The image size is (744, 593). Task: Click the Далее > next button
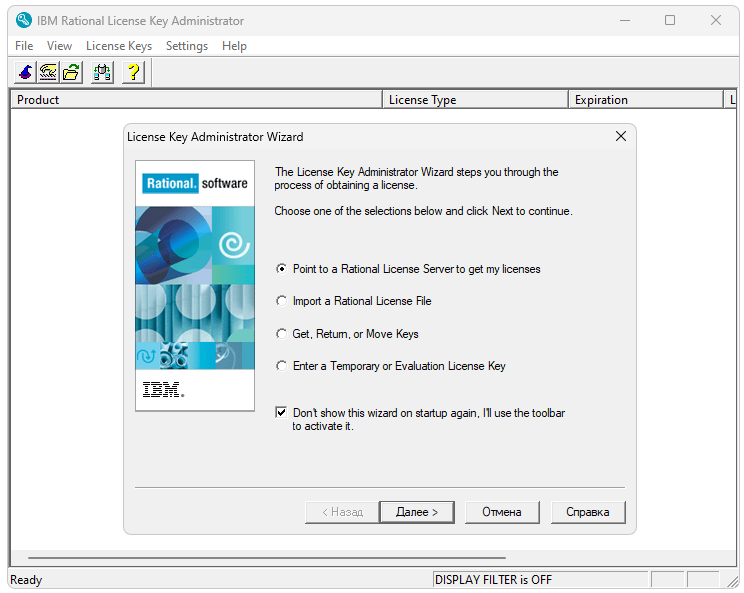(x=417, y=512)
